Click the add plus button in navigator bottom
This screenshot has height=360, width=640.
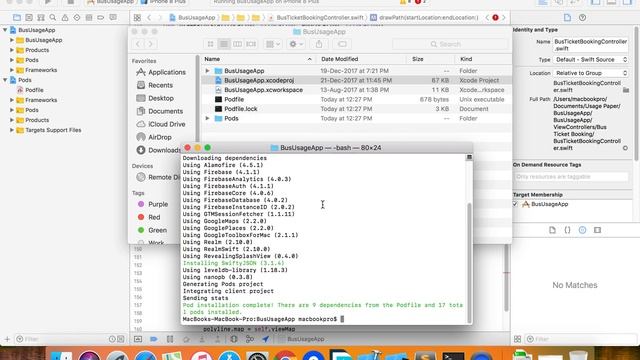tap(7, 339)
